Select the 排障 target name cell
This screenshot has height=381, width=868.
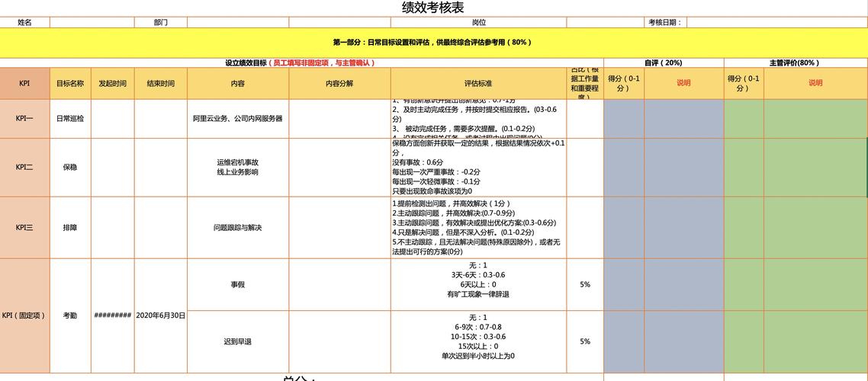coord(70,227)
